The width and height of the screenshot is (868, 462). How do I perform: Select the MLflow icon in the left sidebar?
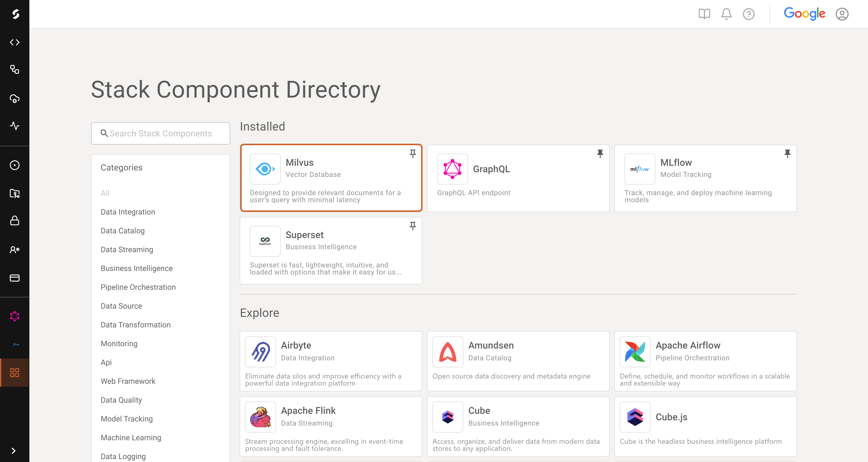[14, 344]
